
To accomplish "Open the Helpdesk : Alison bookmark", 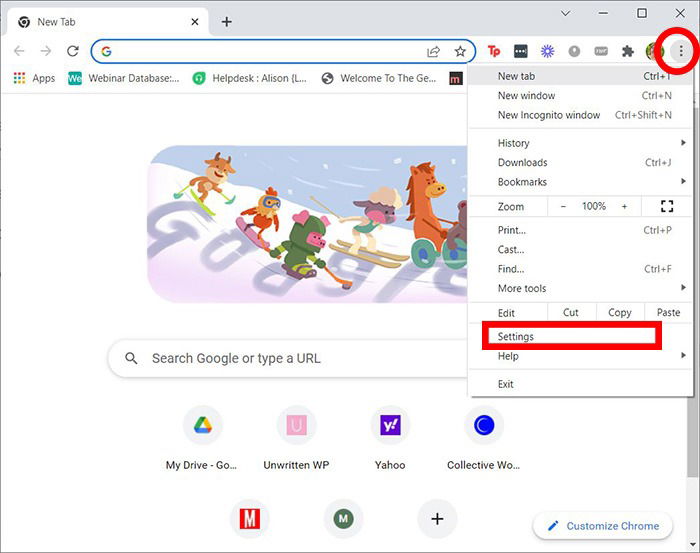I will click(250, 78).
